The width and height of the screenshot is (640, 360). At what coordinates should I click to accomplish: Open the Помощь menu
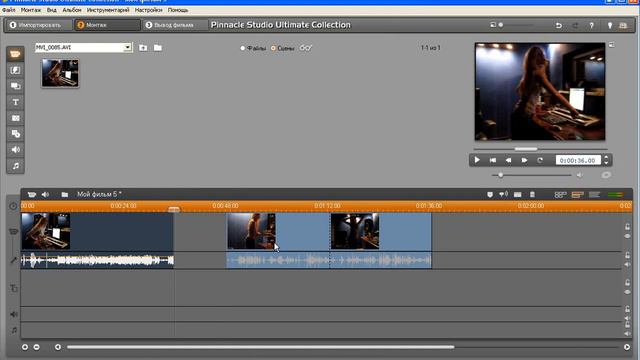point(178,10)
